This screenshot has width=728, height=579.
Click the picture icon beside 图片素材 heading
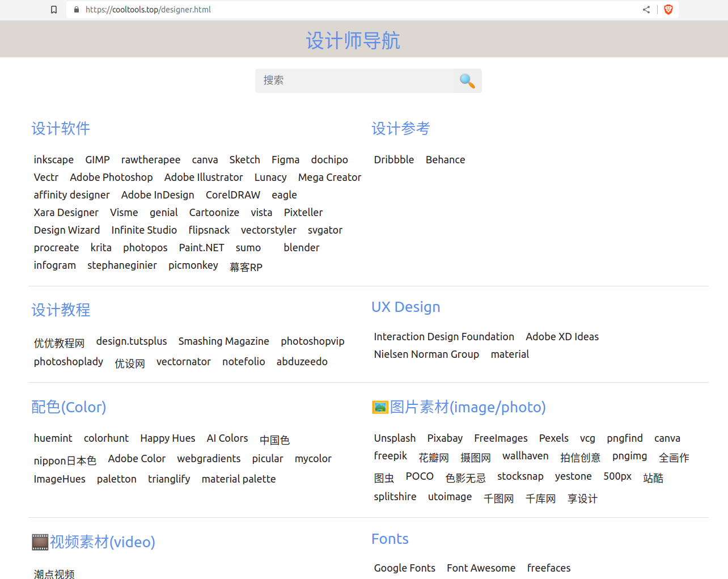pos(380,407)
